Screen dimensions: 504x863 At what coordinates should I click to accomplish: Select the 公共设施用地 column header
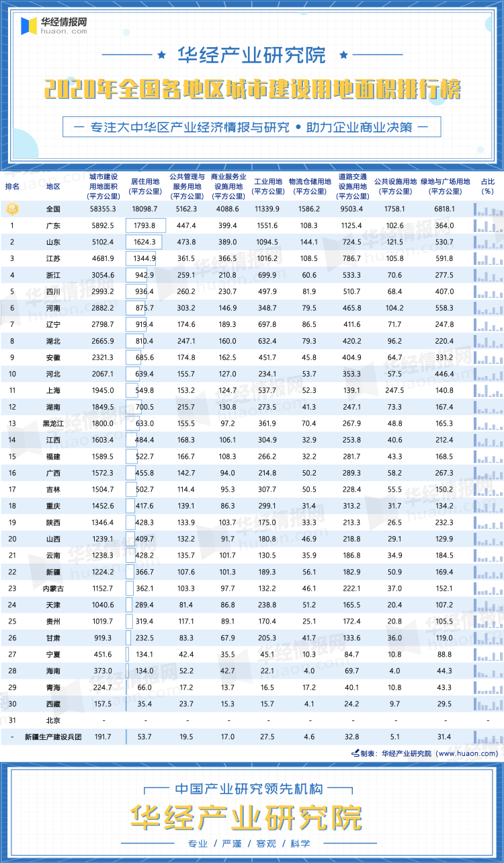click(x=395, y=186)
